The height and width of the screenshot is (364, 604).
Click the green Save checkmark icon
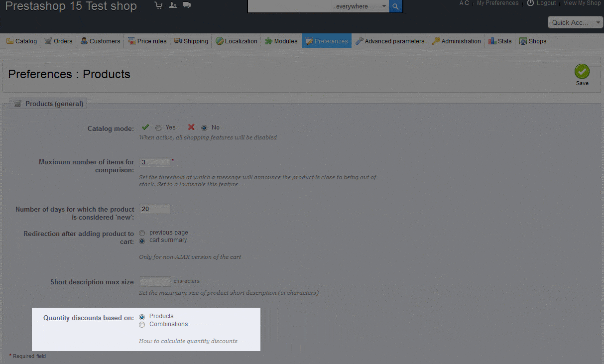(582, 71)
